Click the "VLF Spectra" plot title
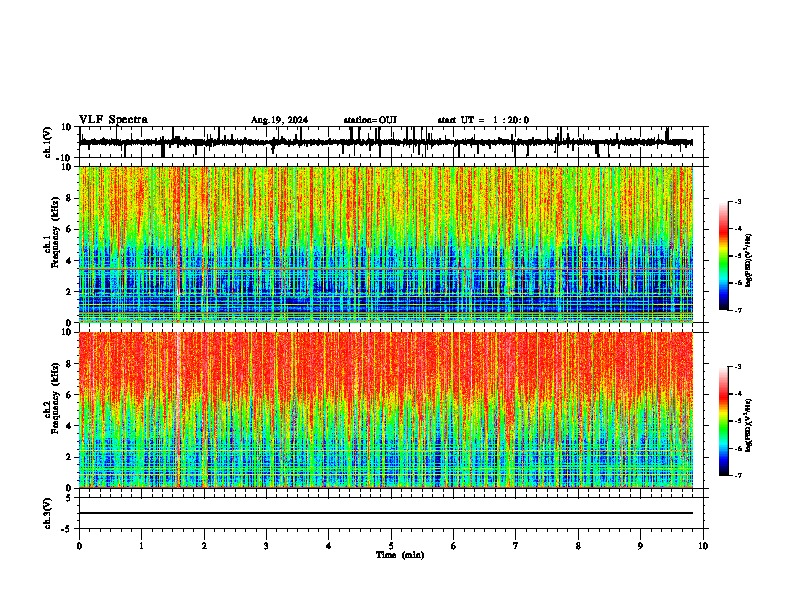 113,120
